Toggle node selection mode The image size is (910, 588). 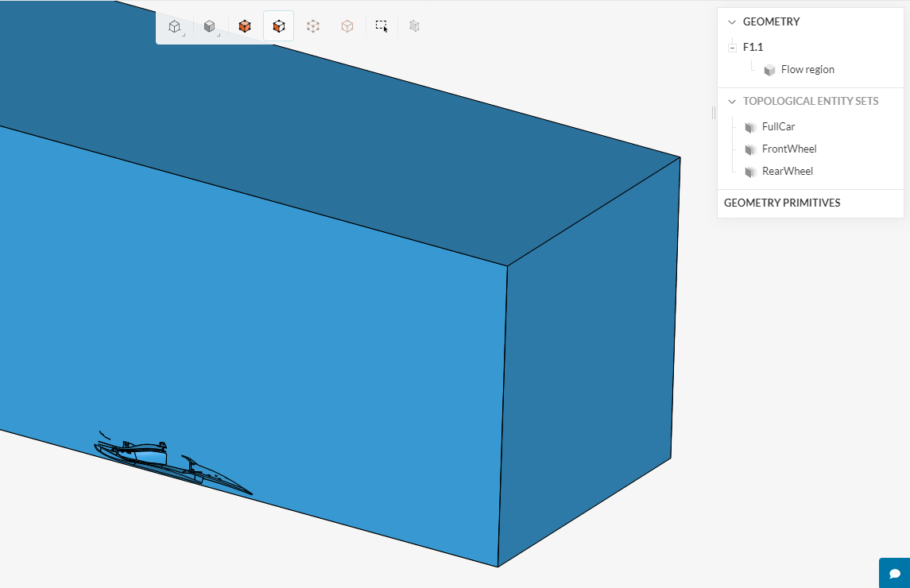point(313,26)
